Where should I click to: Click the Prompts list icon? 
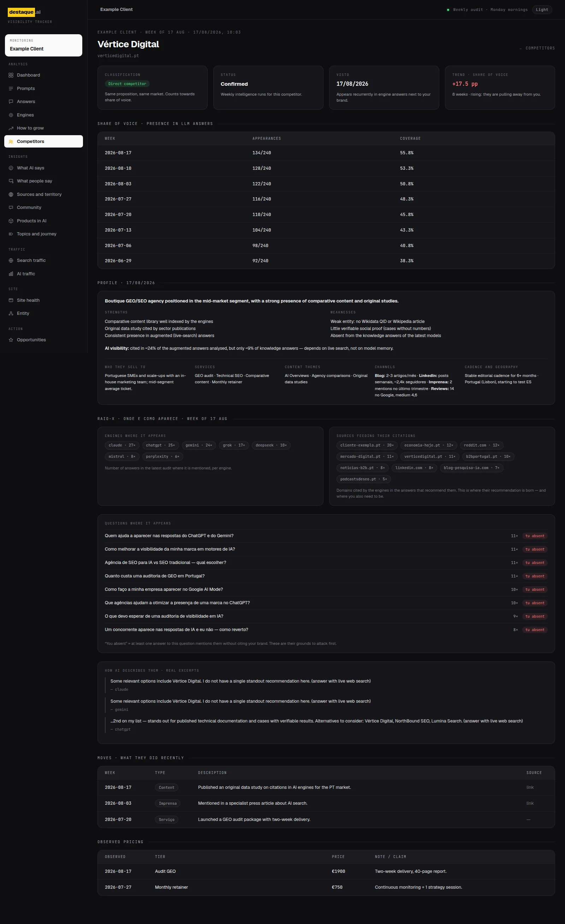click(11, 89)
